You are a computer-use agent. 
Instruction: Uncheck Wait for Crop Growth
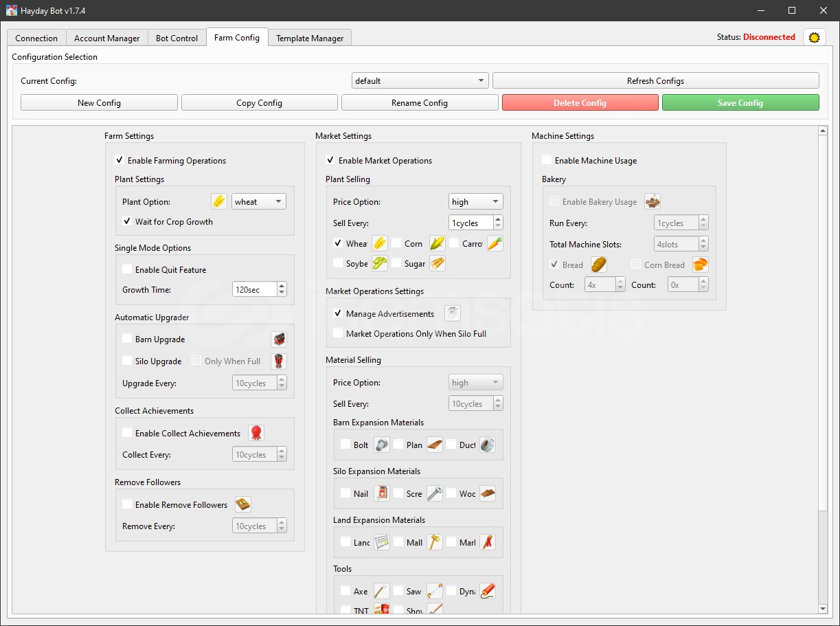click(127, 222)
